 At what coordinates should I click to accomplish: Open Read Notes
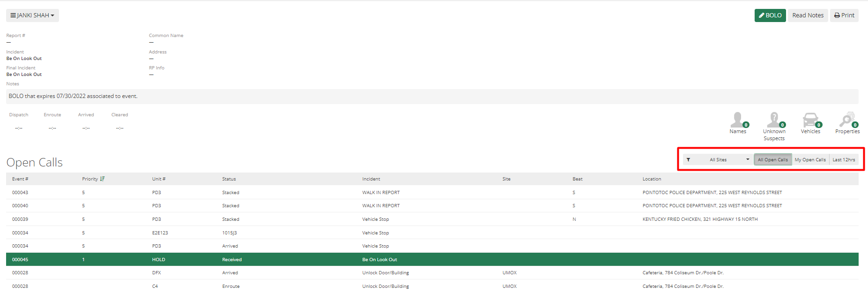pyautogui.click(x=808, y=15)
